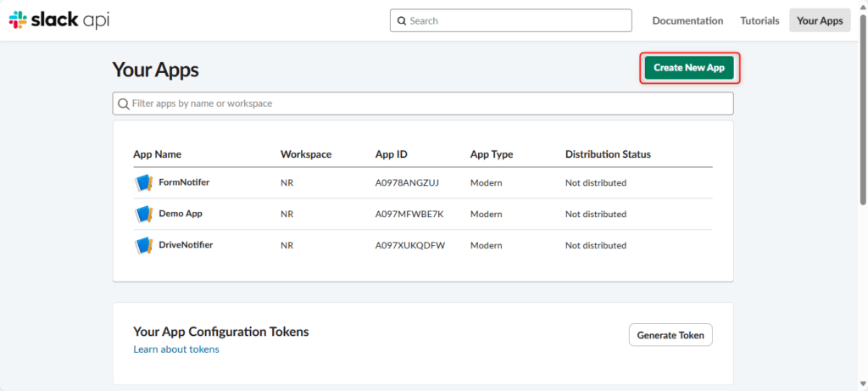Click the Your Apps page heading
The height and width of the screenshot is (391, 868).
[x=156, y=70]
